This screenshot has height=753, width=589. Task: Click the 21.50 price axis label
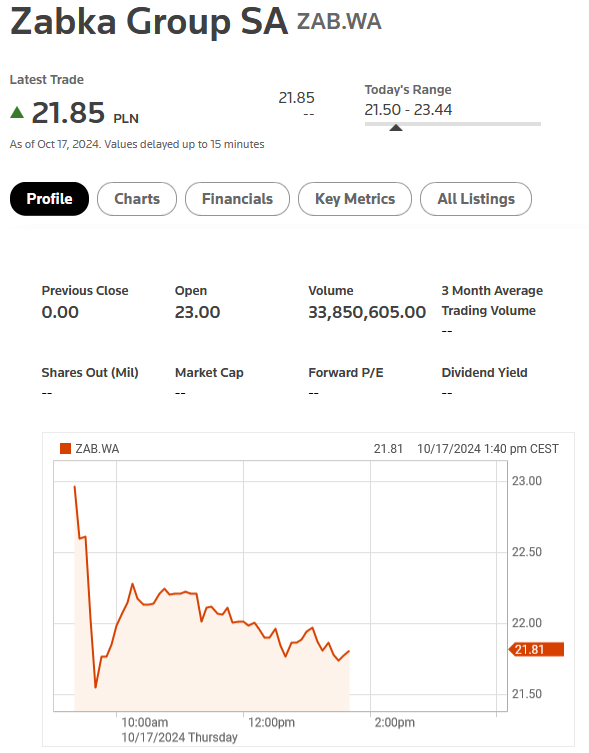527,694
